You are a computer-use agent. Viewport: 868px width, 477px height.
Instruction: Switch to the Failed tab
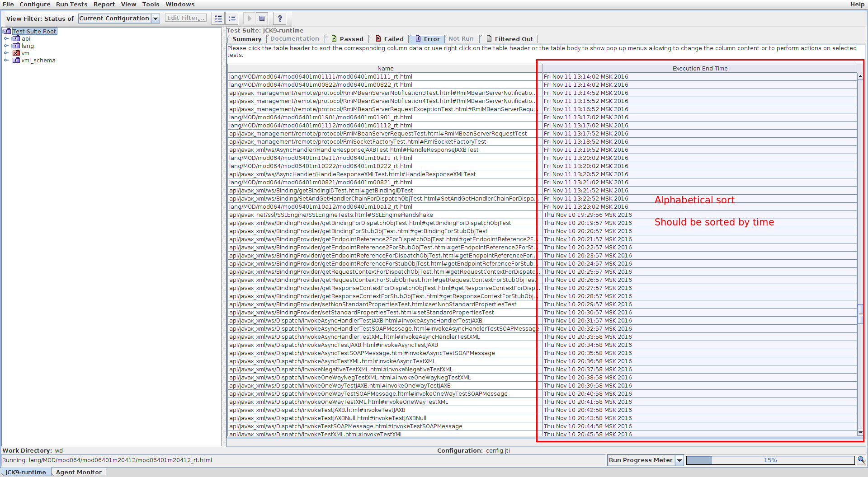coord(389,39)
